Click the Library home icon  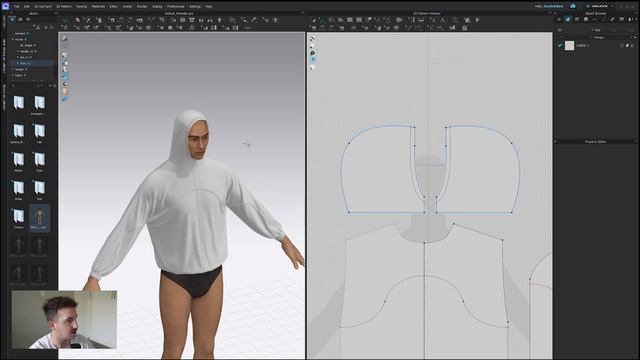20,19
